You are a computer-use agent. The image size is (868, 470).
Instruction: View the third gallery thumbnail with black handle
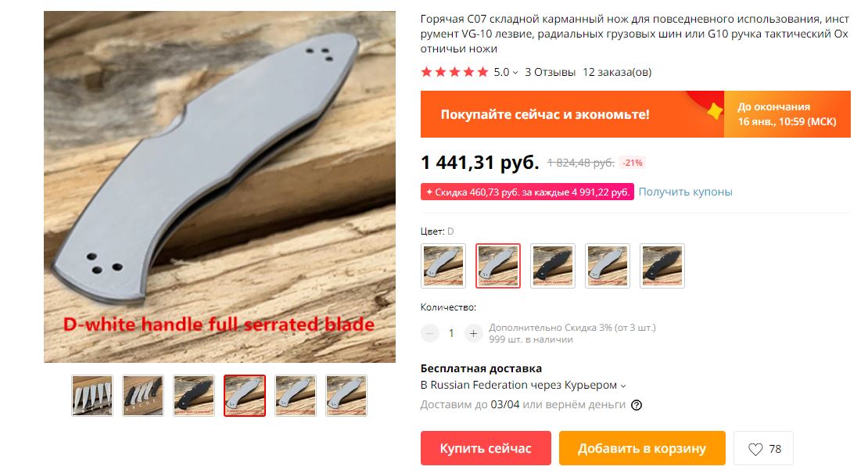coord(194,396)
